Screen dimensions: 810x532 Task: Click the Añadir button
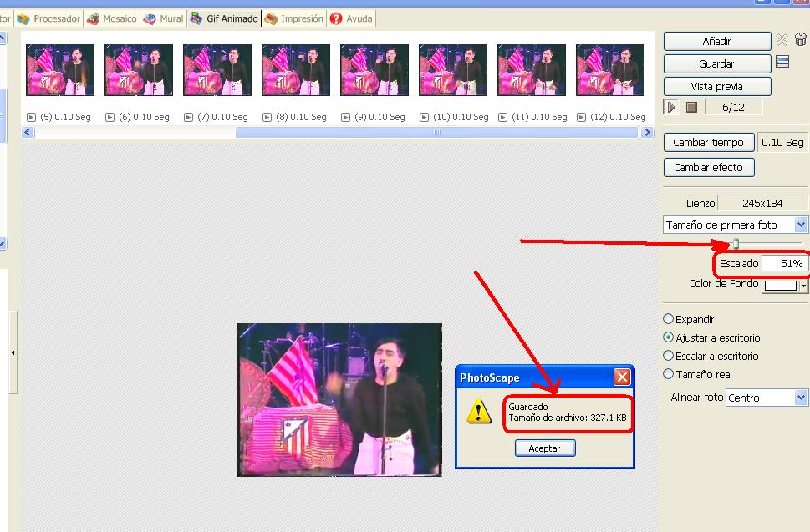pyautogui.click(x=717, y=41)
